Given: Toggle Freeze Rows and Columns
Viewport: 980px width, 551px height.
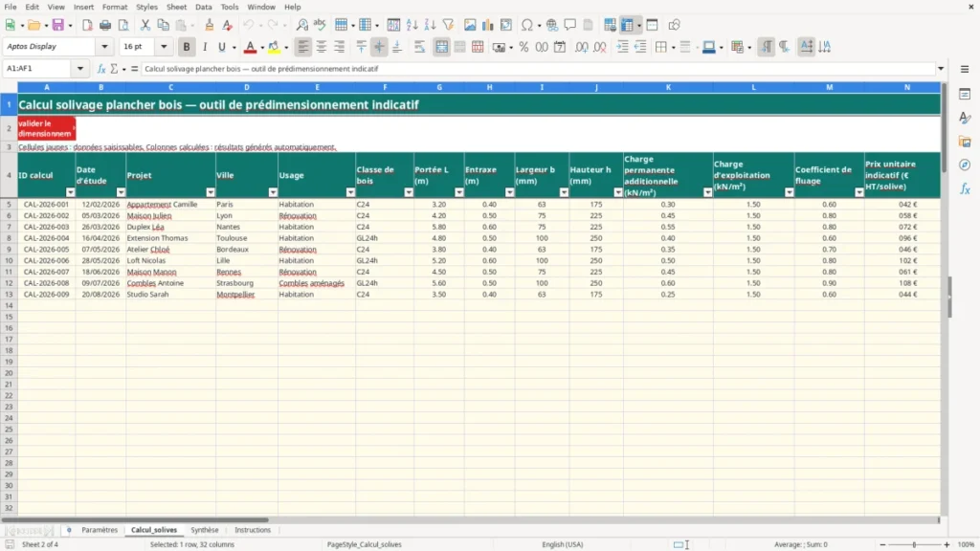Looking at the screenshot, I should click(x=628, y=25).
